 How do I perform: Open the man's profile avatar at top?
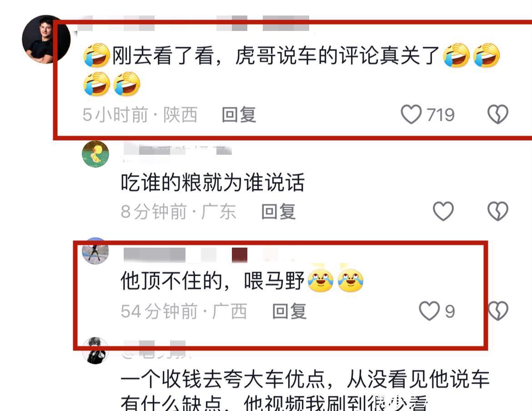[x=46, y=39]
